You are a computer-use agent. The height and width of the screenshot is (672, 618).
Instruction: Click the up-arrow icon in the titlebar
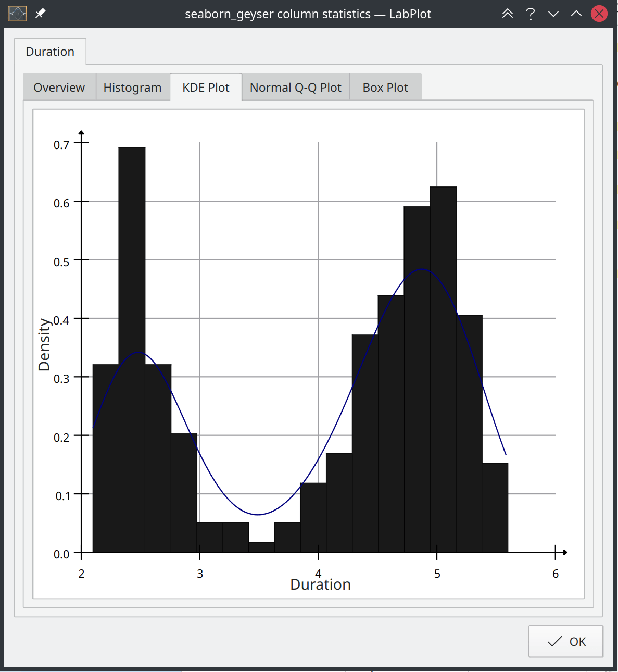[576, 14]
